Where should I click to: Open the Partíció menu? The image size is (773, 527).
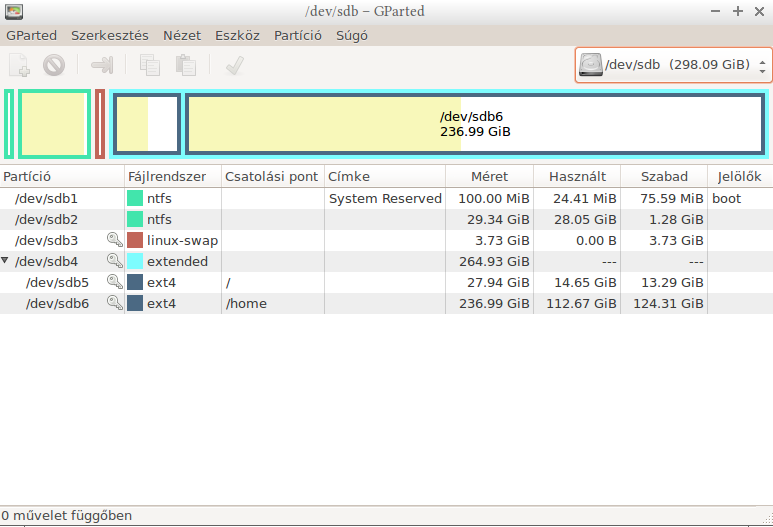click(298, 35)
